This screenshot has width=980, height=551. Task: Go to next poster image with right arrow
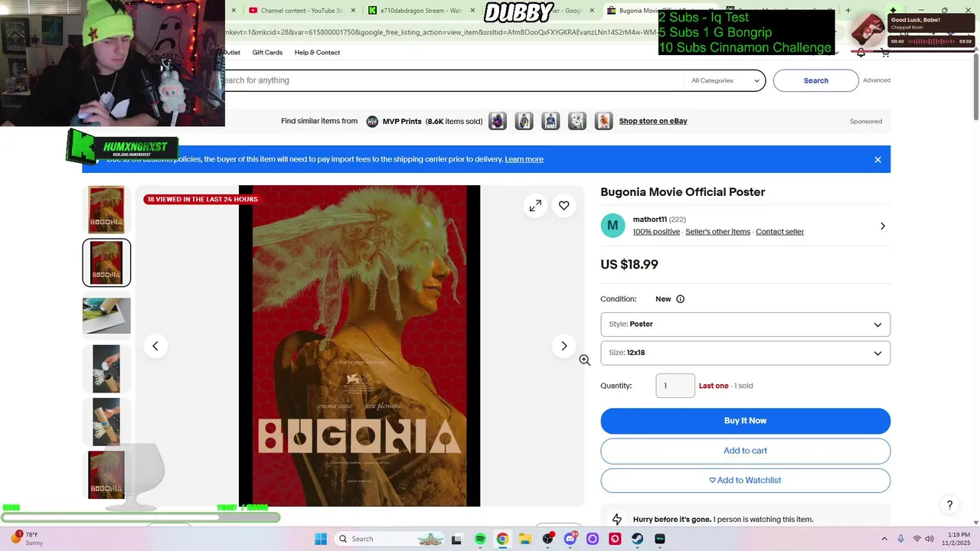(563, 346)
